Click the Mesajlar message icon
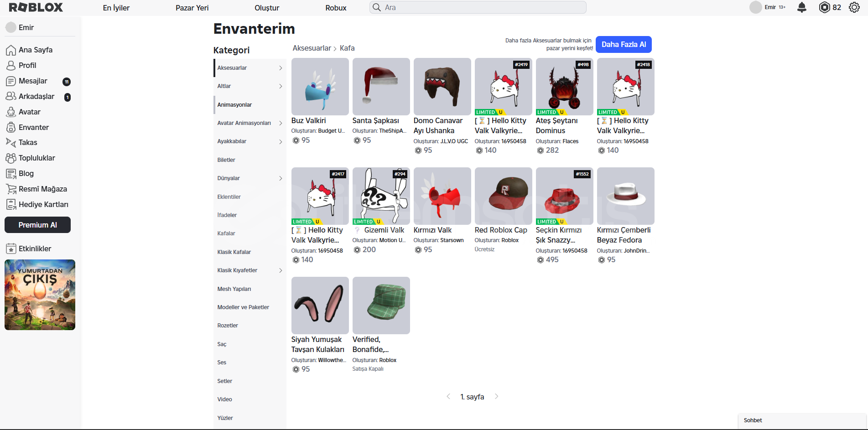 11,81
